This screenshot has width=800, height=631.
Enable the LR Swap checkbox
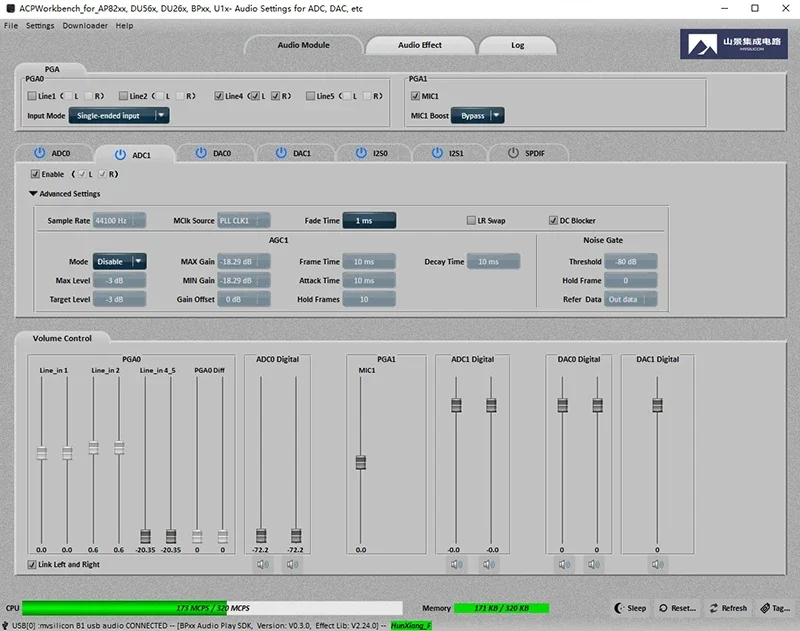click(x=471, y=221)
